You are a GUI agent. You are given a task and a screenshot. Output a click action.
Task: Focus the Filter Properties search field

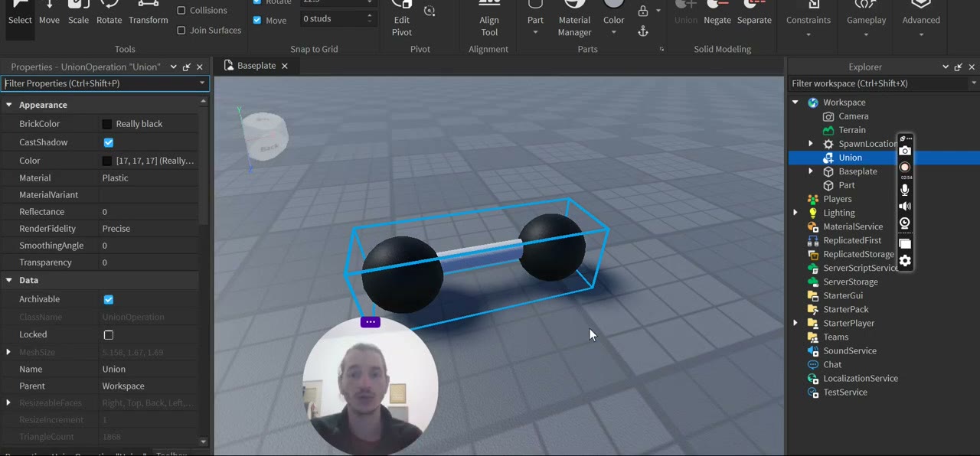104,83
